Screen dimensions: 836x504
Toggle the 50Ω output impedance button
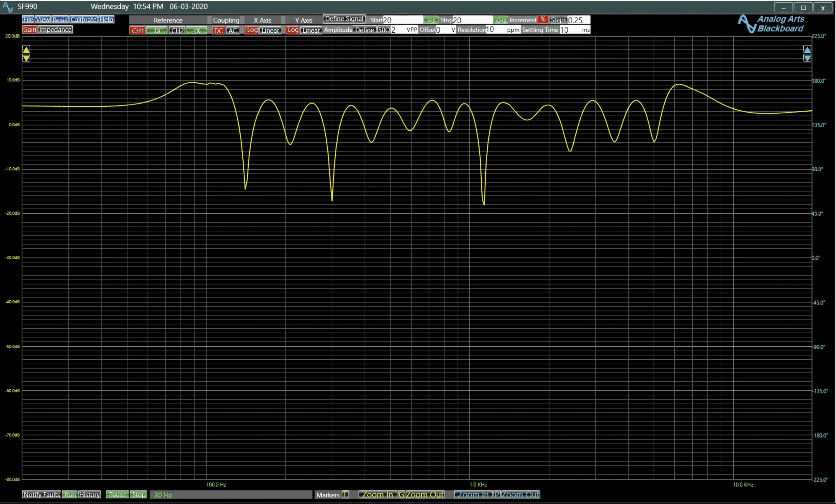coord(384,30)
